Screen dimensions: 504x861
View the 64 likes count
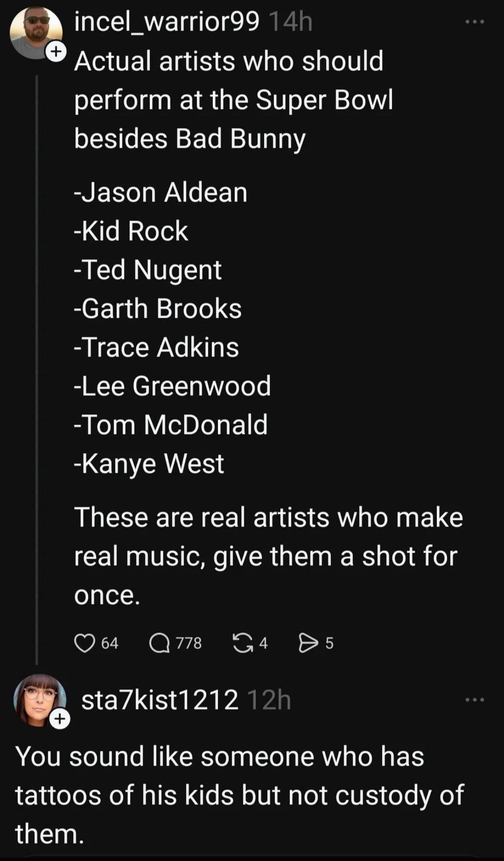pos(110,643)
